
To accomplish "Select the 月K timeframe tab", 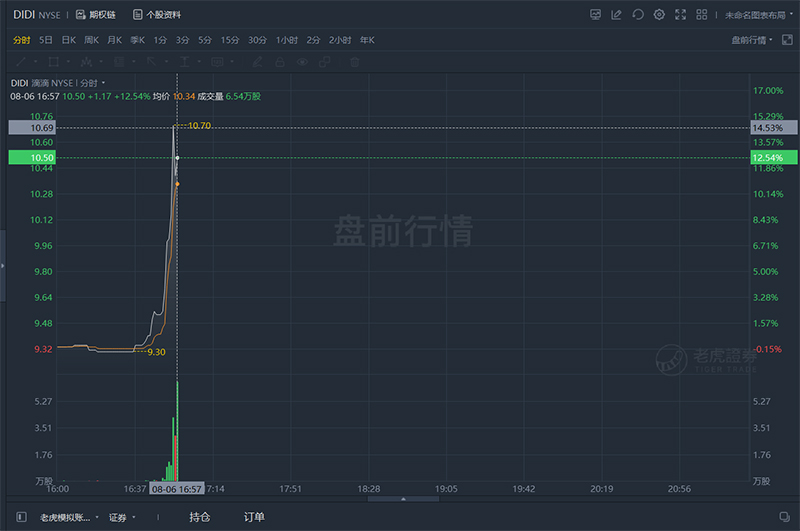I will point(114,40).
